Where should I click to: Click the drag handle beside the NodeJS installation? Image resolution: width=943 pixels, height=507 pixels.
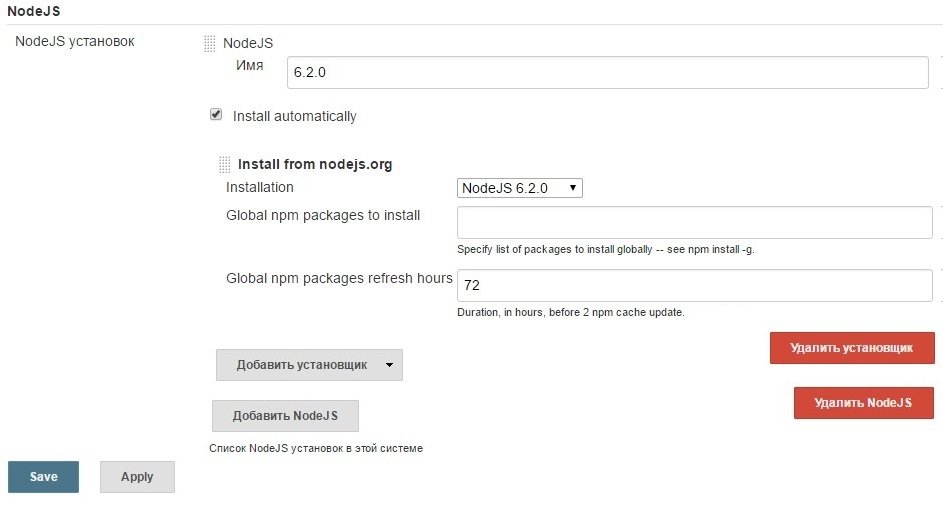pos(209,43)
